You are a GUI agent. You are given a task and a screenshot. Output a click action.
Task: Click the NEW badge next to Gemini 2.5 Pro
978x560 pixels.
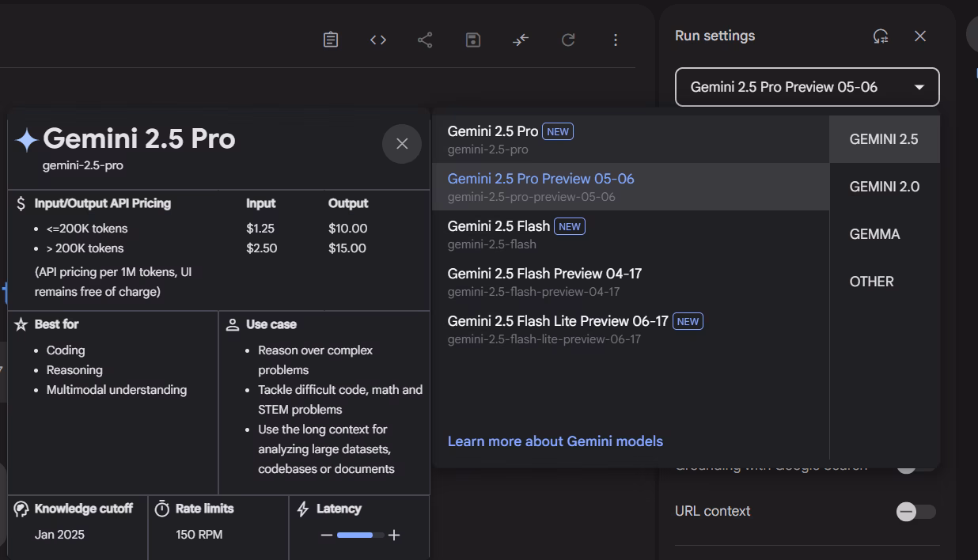point(558,131)
